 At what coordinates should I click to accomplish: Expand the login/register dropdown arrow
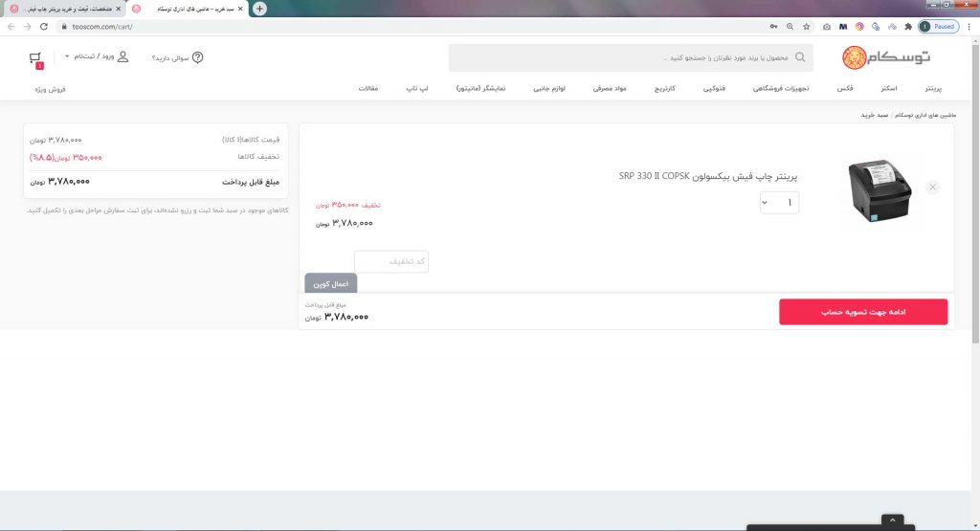point(67,56)
